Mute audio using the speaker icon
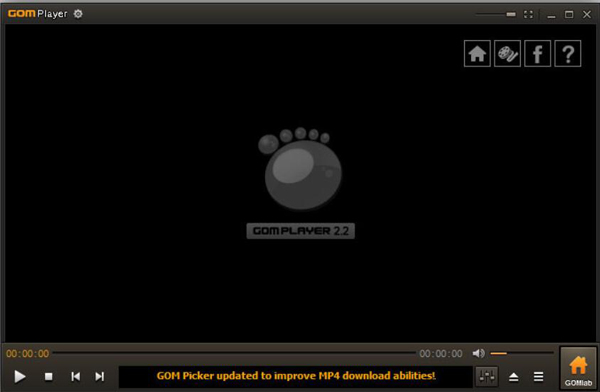This screenshot has height=392, width=600. tap(478, 353)
